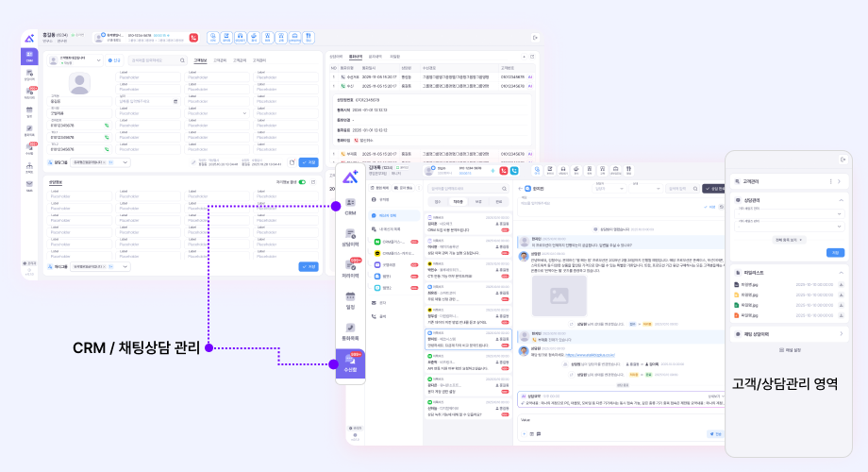Open 통화목록 in the enlarged sidebar
This screenshot has height=472, width=868.
pyautogui.click(x=350, y=332)
